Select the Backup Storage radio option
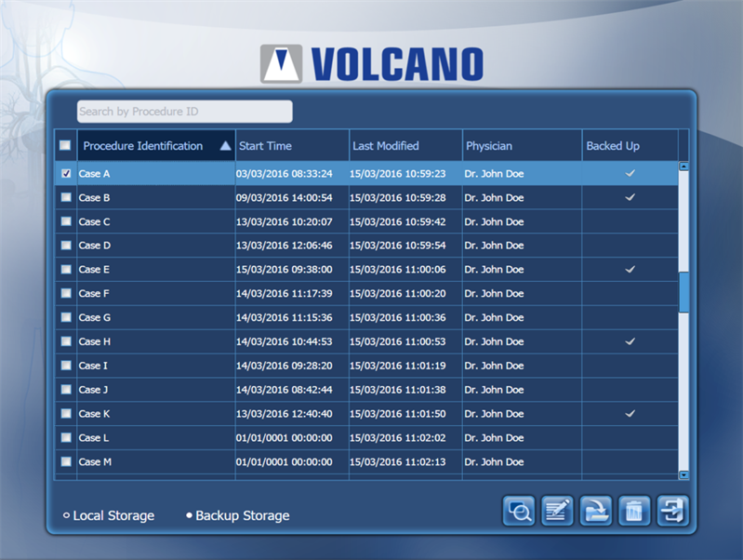 [x=238, y=515]
